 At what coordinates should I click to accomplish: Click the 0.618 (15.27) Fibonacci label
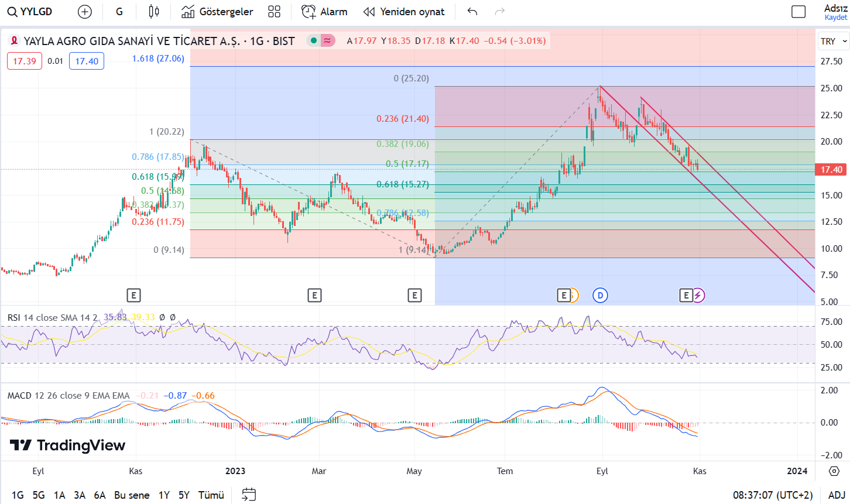pos(403,184)
